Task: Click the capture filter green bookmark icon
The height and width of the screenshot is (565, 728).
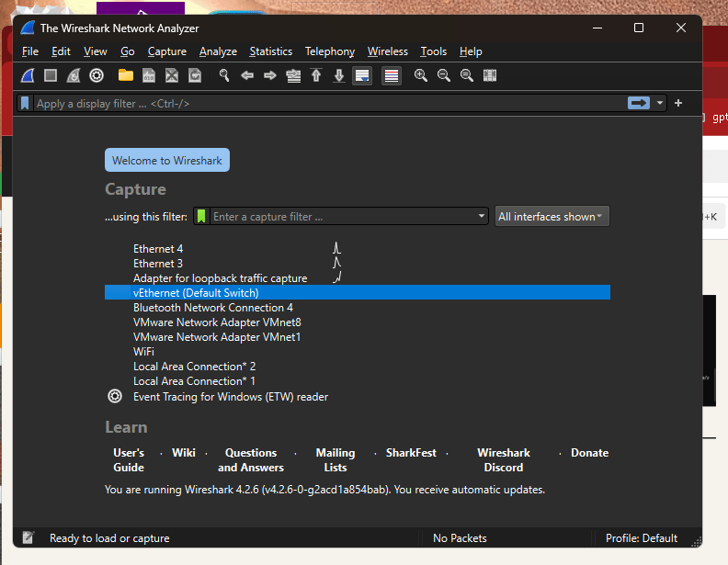Action: tap(201, 216)
